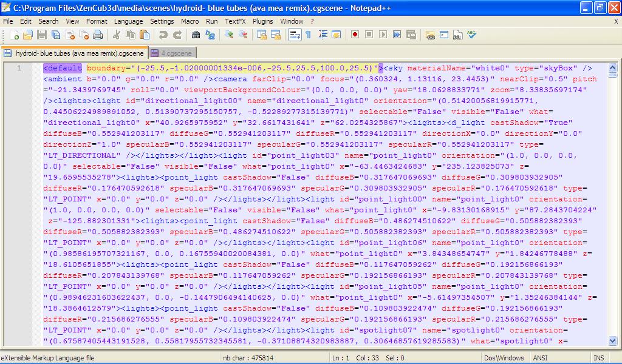Click the Print icon in toolbar
622x364 pixels.
click(98, 35)
